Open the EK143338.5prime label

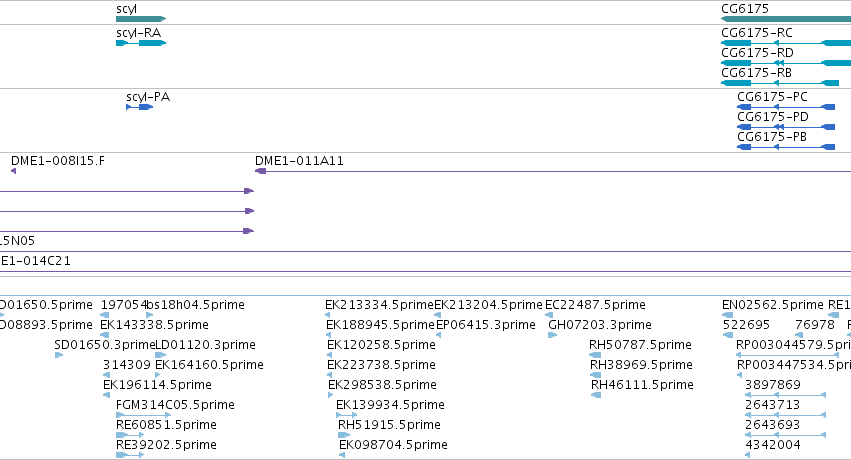[x=155, y=325]
